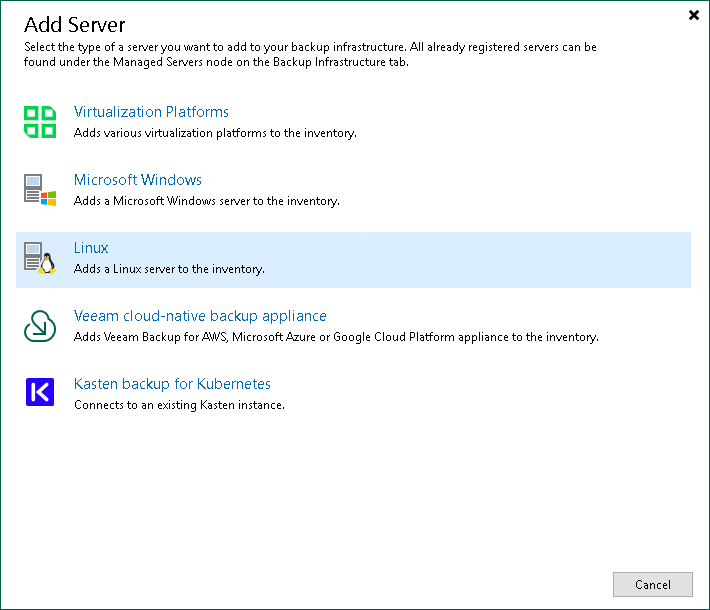Click "Adds a Linux server" description text
The image size is (710, 610).
click(169, 269)
